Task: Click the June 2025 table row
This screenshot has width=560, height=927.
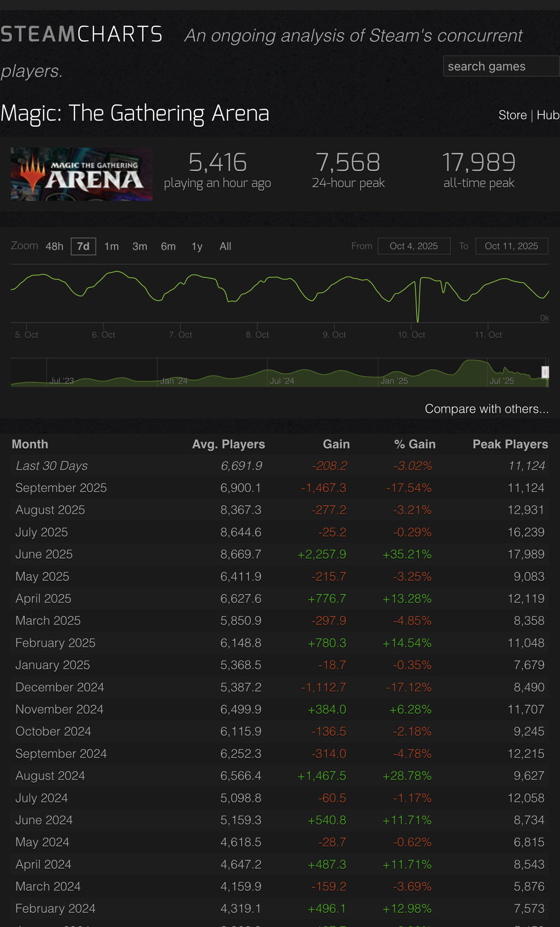Action: tap(280, 554)
